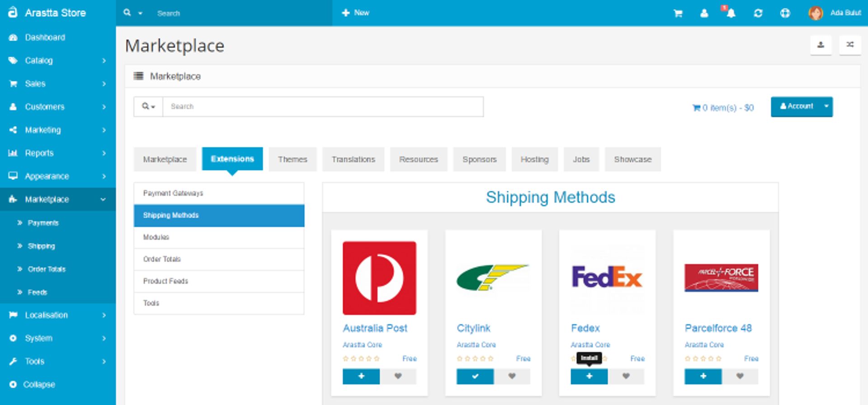Viewport: 868px width, 405px height.
Task: Click the upload icon button near page title
Action: 821,45
